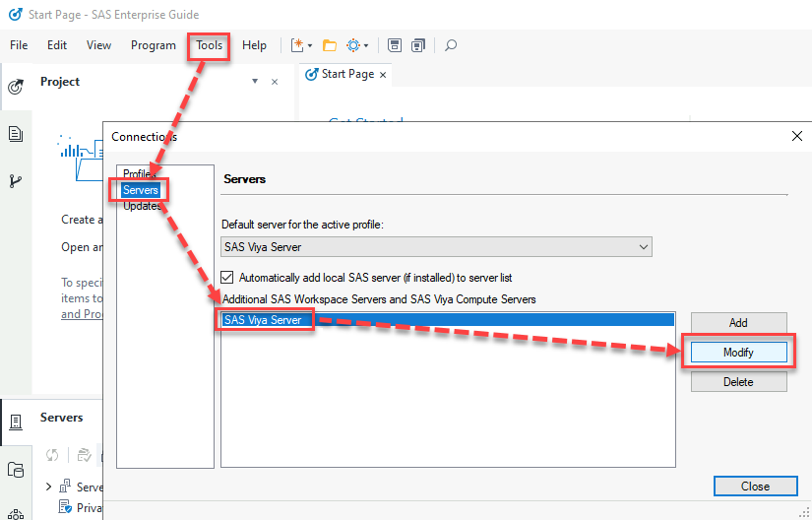Click the Save all toolbar icon
The height and width of the screenshot is (520, 812).
click(x=418, y=45)
